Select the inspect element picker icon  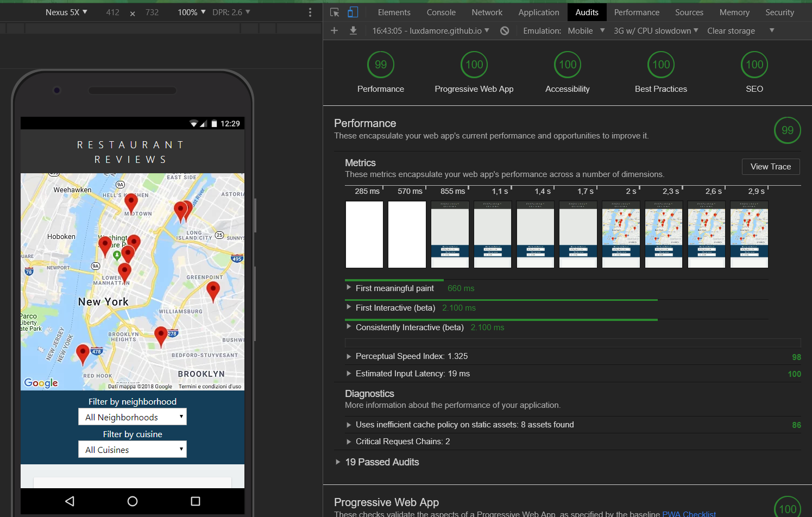click(x=335, y=12)
